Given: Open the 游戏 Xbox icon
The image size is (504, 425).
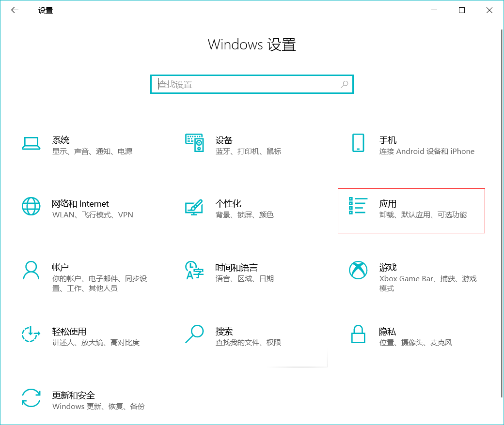Looking at the screenshot, I should pos(358,270).
